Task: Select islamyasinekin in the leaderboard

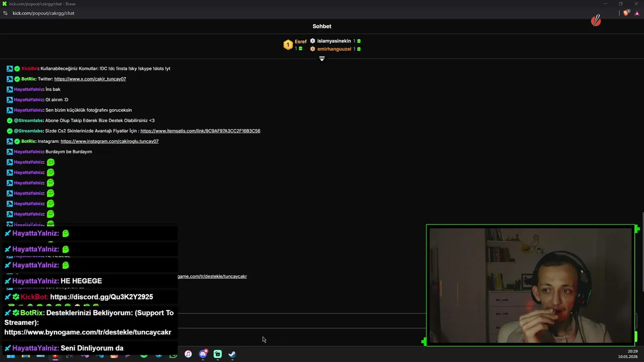Action: [334, 41]
